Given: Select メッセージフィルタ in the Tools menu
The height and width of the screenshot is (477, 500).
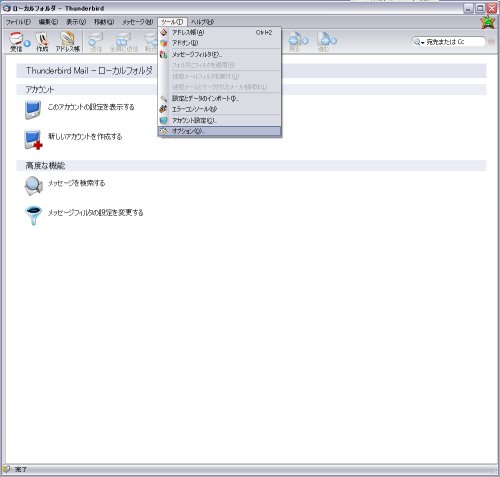Looking at the screenshot, I should tap(219, 54).
